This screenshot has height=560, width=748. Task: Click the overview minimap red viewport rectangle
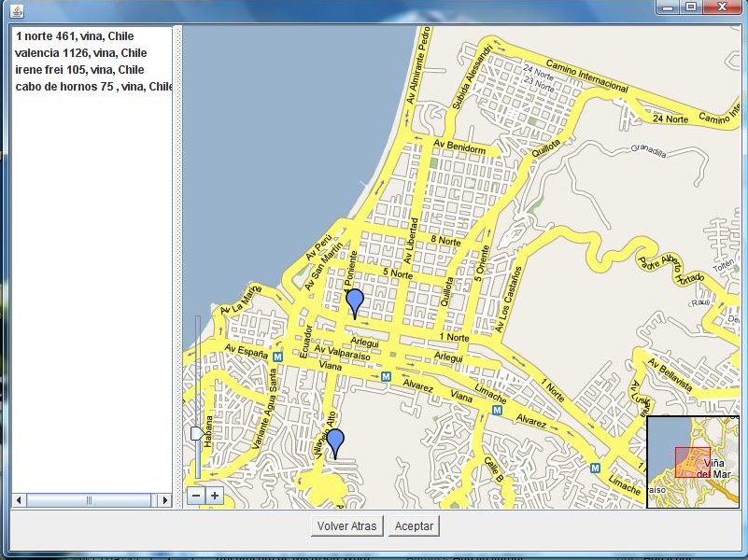point(693,462)
